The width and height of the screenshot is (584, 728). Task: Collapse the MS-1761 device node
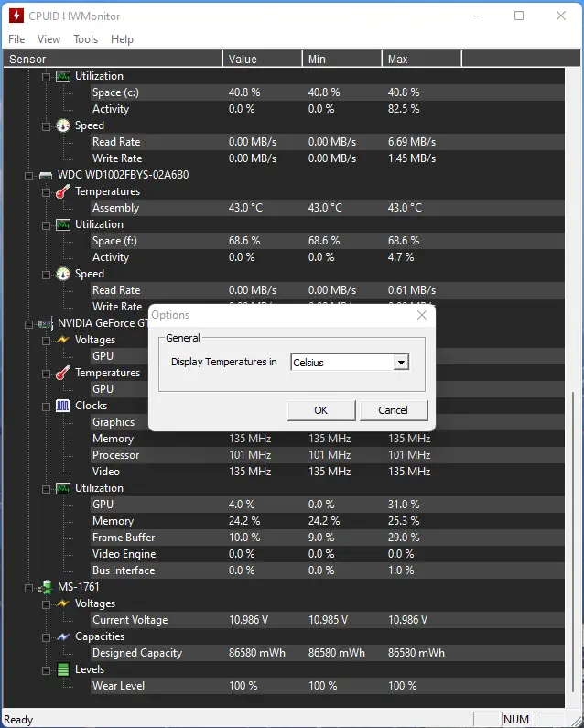pos(28,588)
